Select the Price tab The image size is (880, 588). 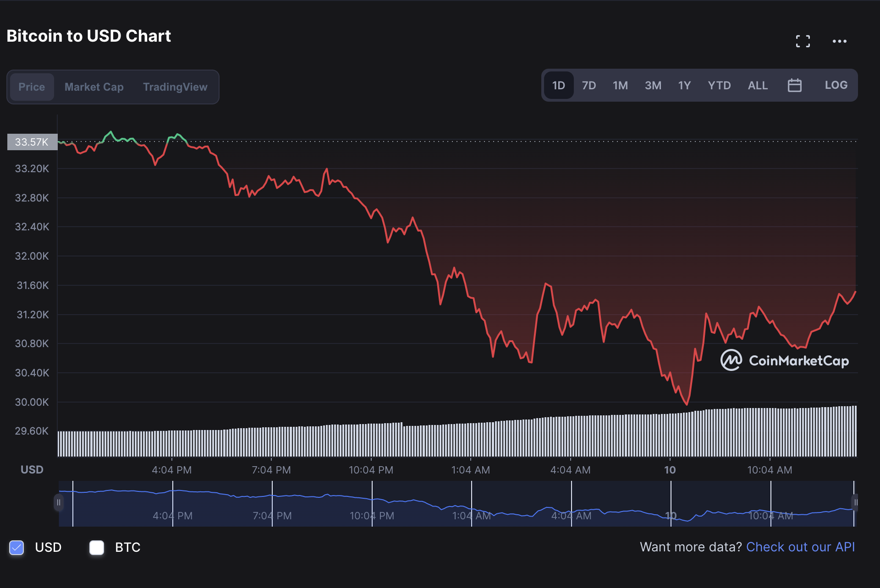32,87
